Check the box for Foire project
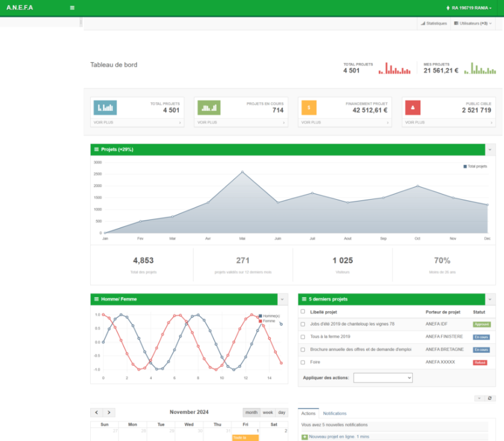The image size is (504, 441). [303, 362]
